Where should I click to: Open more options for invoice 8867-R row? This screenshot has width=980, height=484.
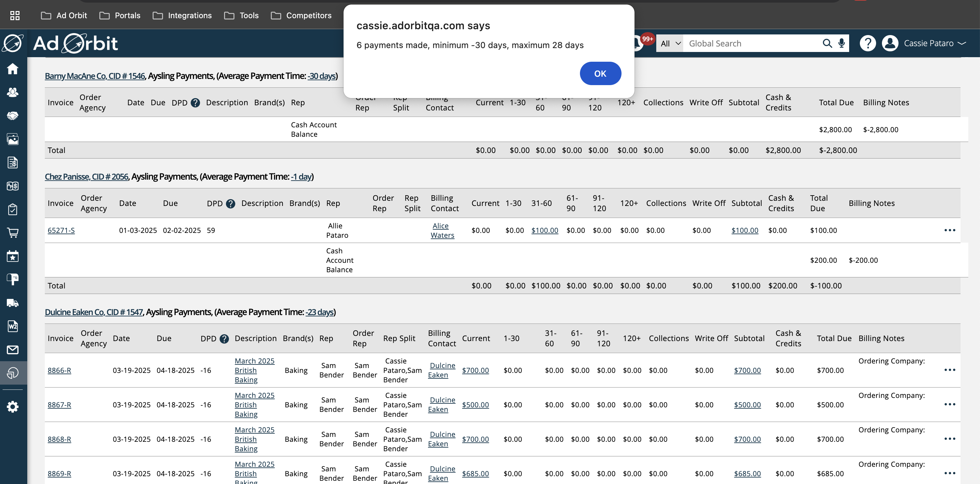click(949, 404)
